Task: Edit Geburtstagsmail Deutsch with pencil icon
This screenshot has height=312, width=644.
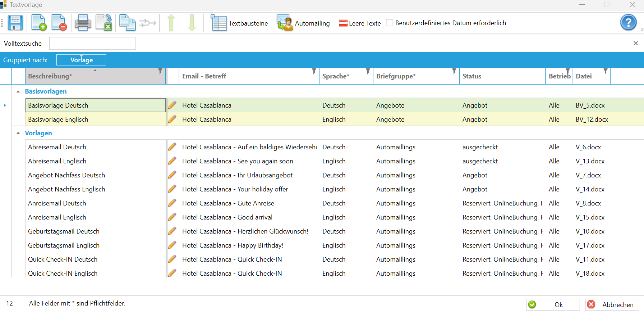Action: [172, 231]
